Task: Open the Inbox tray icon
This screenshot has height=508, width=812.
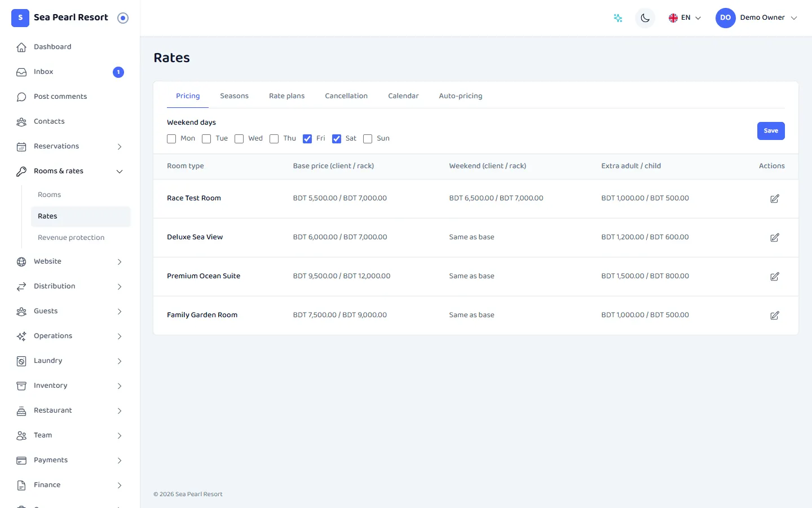Action: point(21,72)
